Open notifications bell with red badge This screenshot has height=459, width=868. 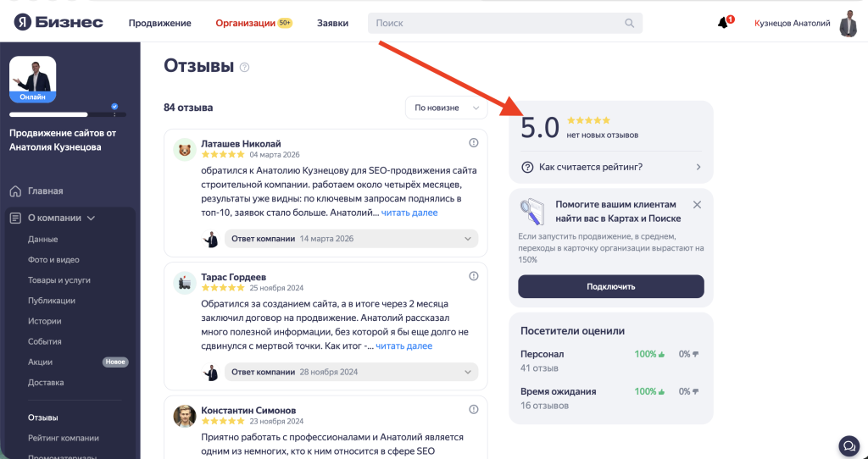(724, 23)
